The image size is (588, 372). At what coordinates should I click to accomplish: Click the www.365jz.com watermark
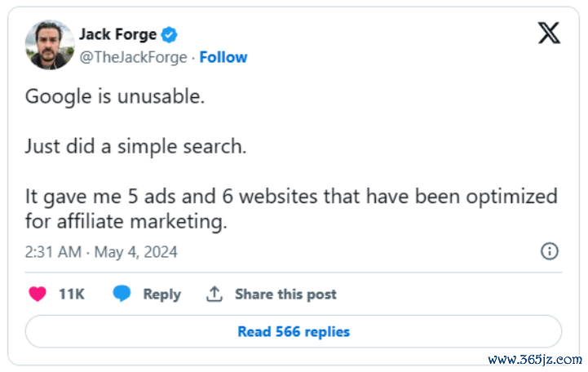(534, 360)
